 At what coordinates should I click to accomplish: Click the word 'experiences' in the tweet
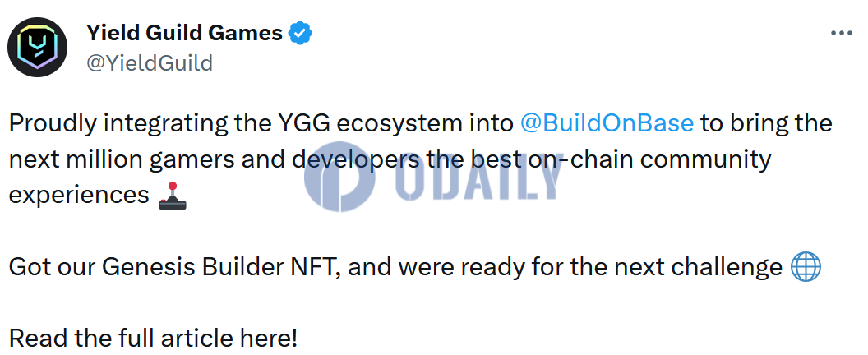(x=79, y=196)
